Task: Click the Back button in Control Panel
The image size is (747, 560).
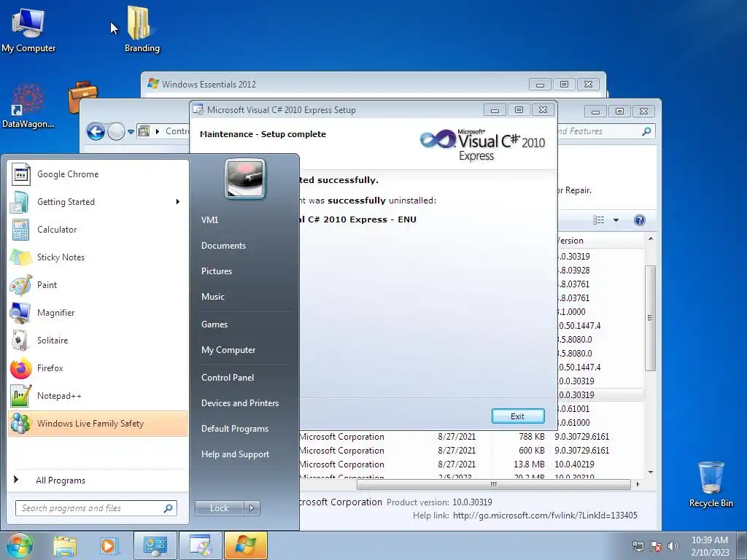Action: (x=96, y=131)
